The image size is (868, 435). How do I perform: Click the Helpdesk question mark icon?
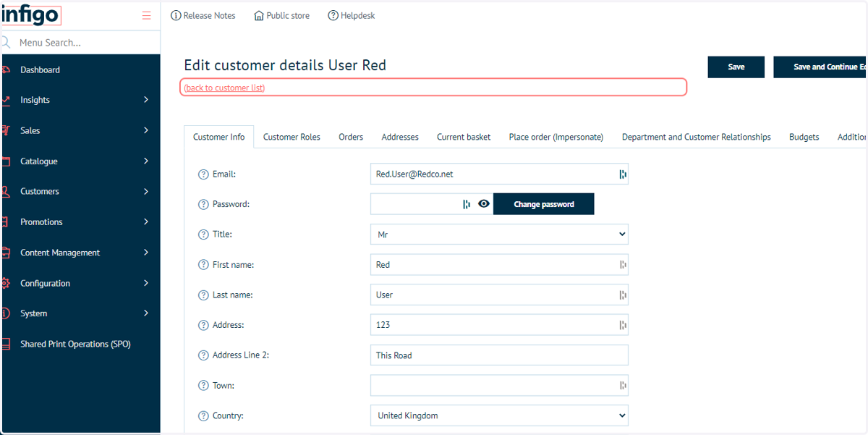click(x=333, y=15)
